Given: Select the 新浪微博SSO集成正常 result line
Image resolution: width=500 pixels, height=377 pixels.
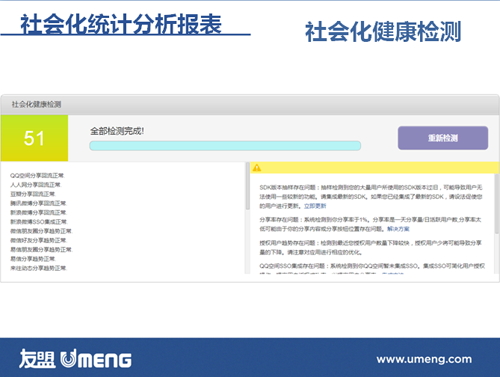Looking at the screenshot, I should coord(39,222).
